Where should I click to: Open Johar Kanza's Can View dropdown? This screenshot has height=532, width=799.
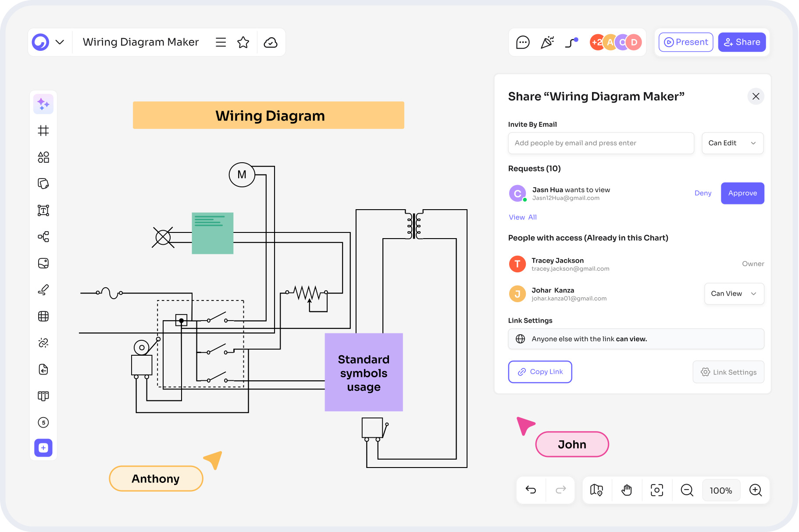(x=734, y=294)
